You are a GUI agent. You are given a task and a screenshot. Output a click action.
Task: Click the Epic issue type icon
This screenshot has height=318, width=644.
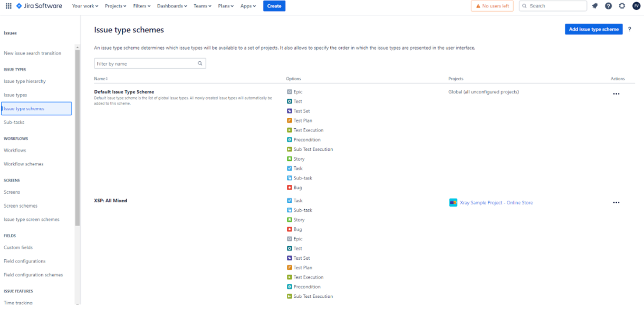(x=289, y=91)
